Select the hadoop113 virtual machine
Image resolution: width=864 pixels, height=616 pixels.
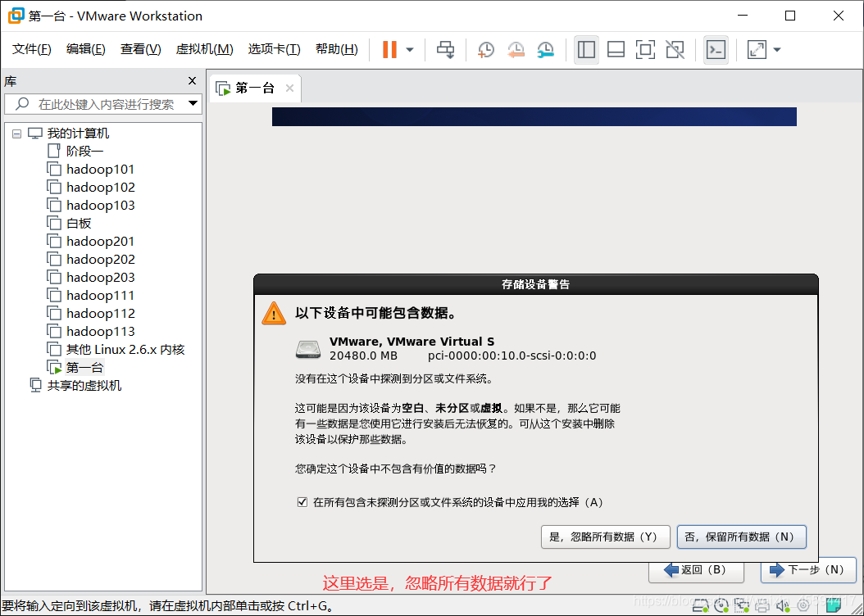pyautogui.click(x=100, y=332)
